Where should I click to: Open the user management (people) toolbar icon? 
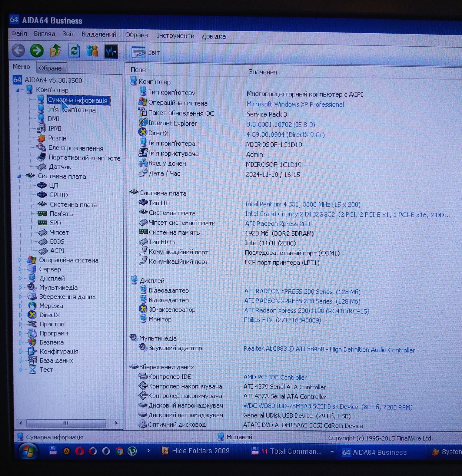point(92,51)
